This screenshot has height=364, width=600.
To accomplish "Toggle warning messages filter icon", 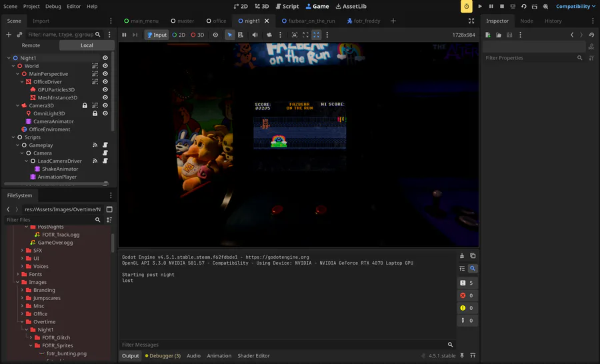I will pyautogui.click(x=467, y=308).
